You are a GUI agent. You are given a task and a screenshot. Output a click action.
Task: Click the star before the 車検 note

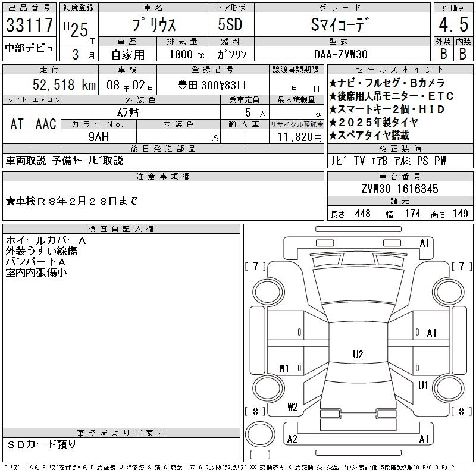[x=11, y=201]
